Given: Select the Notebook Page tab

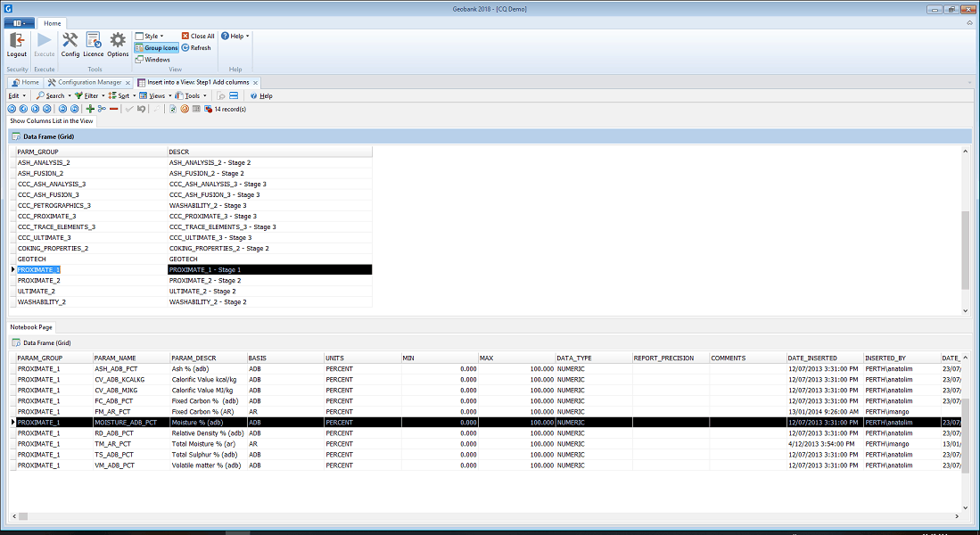Looking at the screenshot, I should (30, 327).
